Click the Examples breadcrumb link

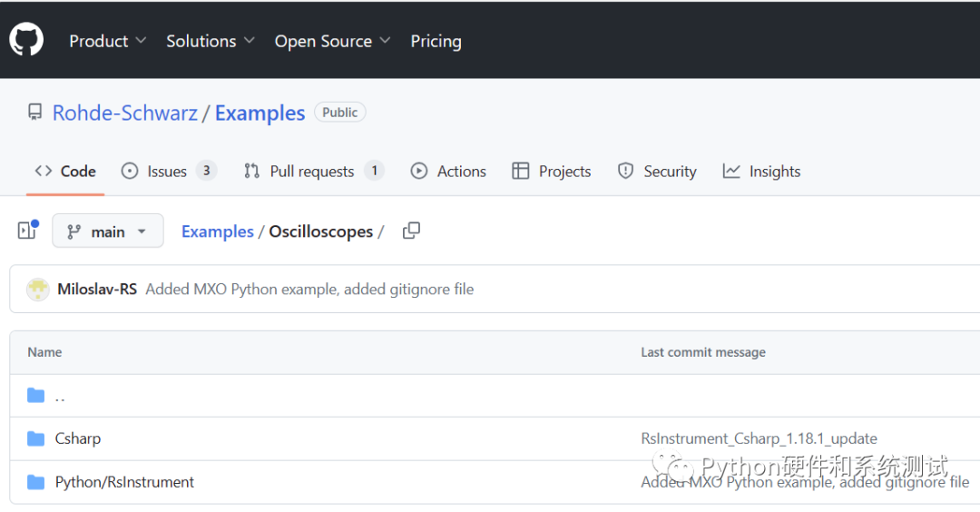click(218, 231)
